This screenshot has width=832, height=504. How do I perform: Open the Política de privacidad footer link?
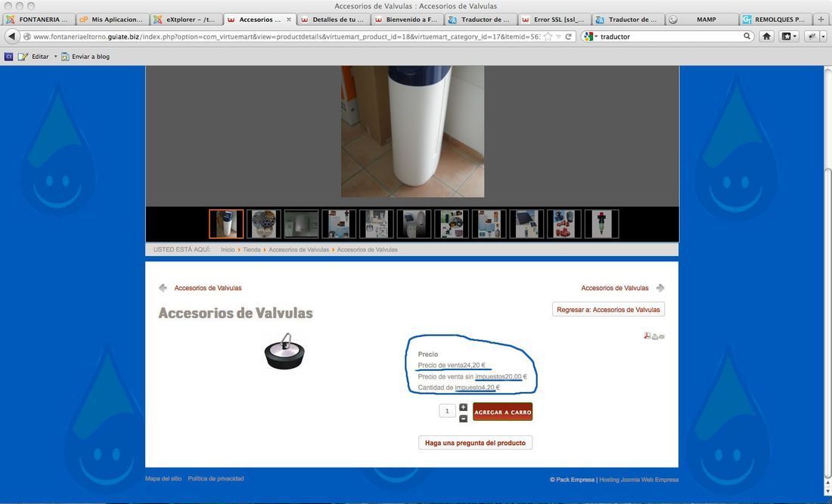(x=216, y=478)
